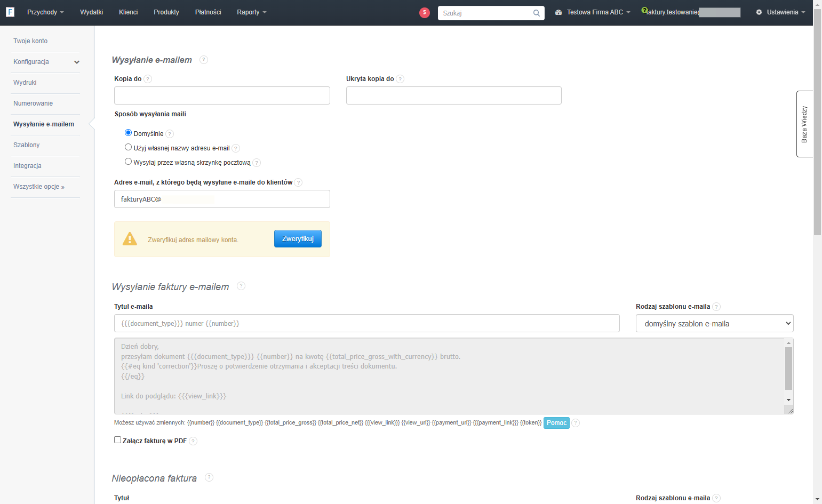Enable Załącz fakturę w PDF checkbox
The width and height of the screenshot is (822, 504).
[117, 440]
